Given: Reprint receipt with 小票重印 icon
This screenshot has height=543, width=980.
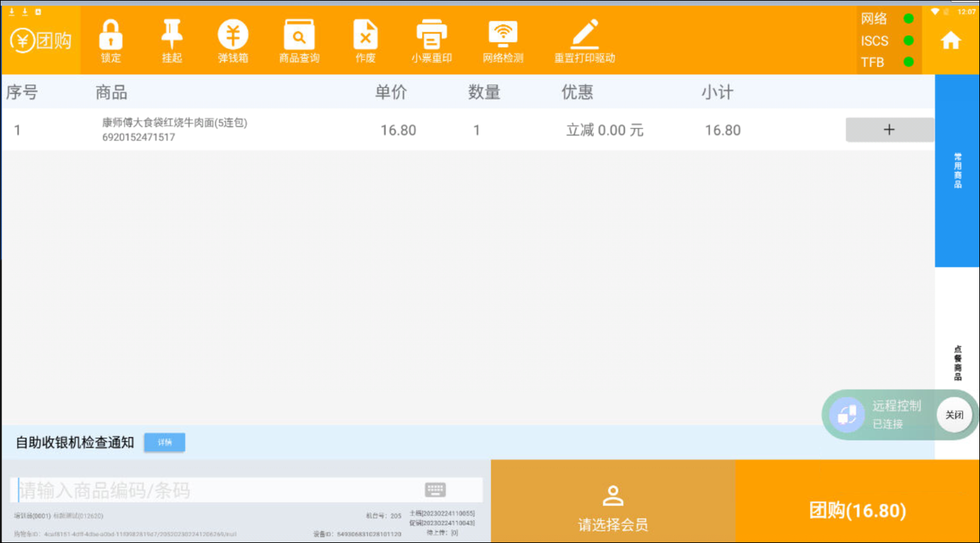Looking at the screenshot, I should 432,34.
